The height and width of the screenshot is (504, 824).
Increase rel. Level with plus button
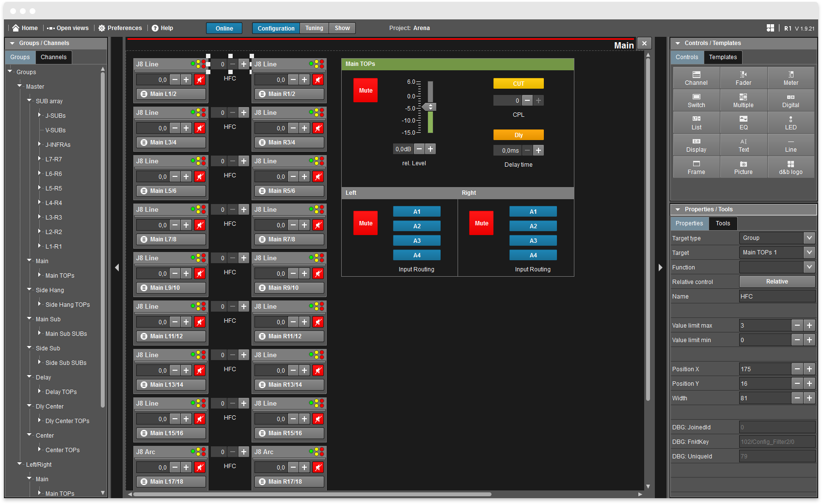click(x=430, y=149)
